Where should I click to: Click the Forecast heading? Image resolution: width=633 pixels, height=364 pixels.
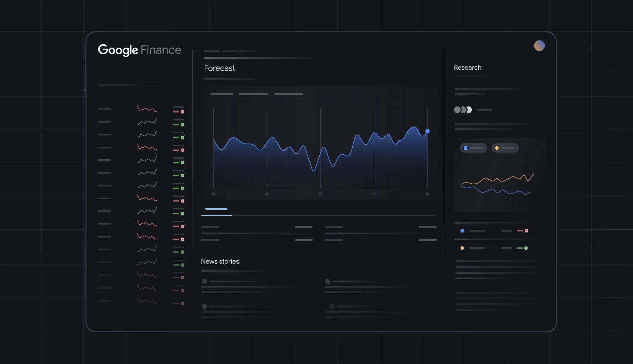pyautogui.click(x=219, y=68)
